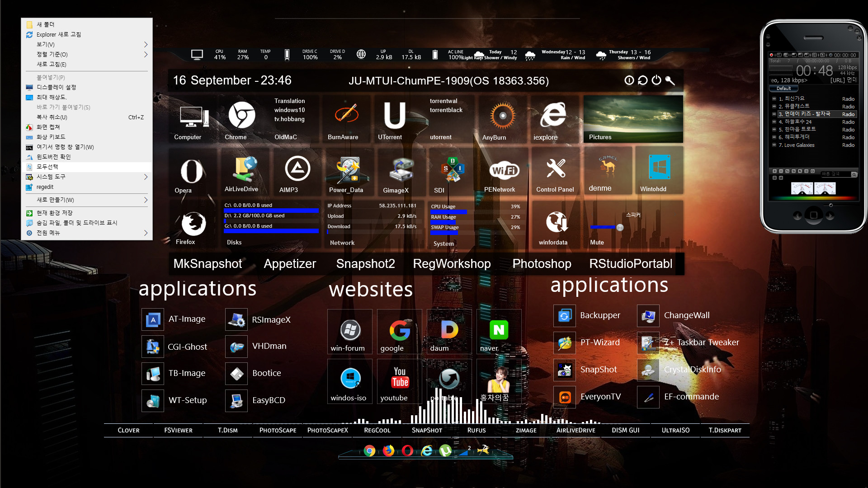
Task: Open the tv.hobbang link
Action: point(289,119)
